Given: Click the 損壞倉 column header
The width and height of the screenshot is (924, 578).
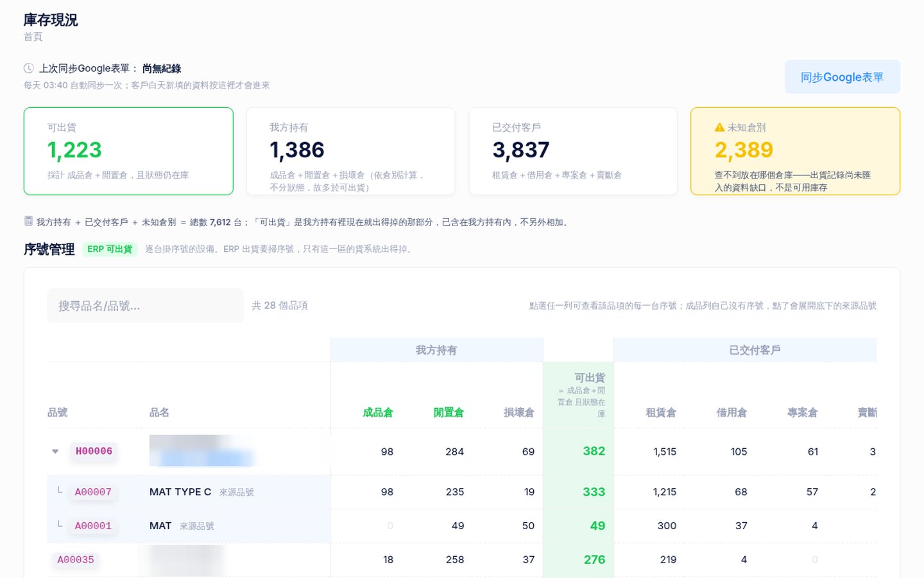Looking at the screenshot, I should 519,412.
